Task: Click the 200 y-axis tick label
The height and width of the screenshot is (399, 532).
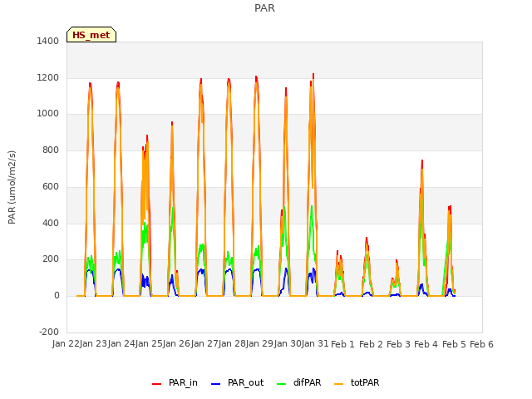Action: tap(51, 259)
